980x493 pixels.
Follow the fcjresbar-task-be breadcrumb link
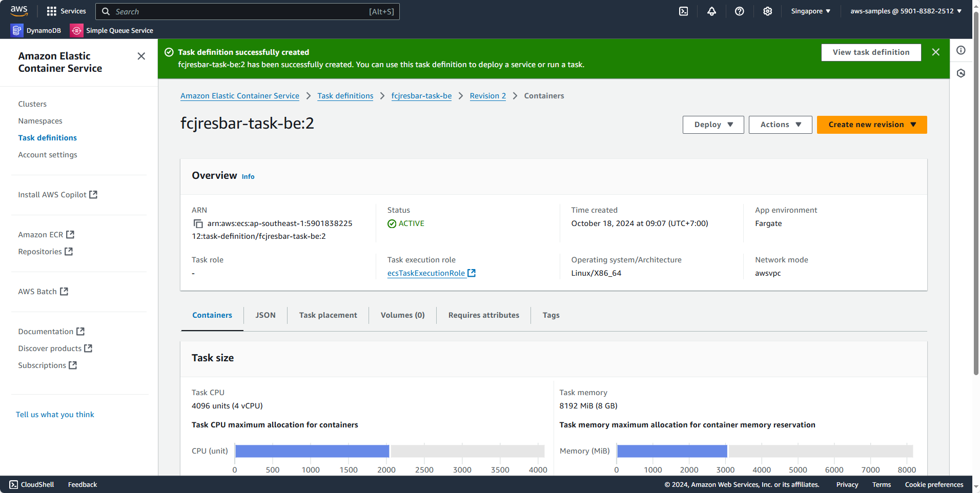(x=421, y=96)
